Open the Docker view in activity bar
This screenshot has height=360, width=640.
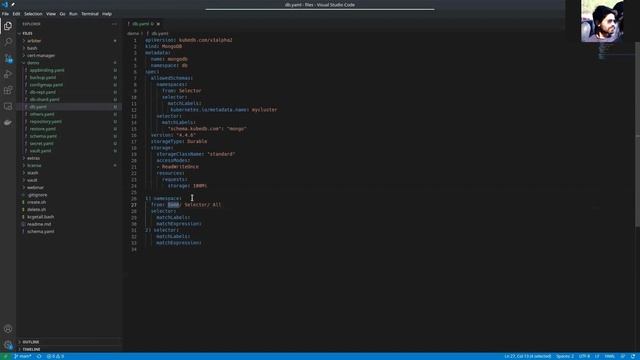coord(8,122)
